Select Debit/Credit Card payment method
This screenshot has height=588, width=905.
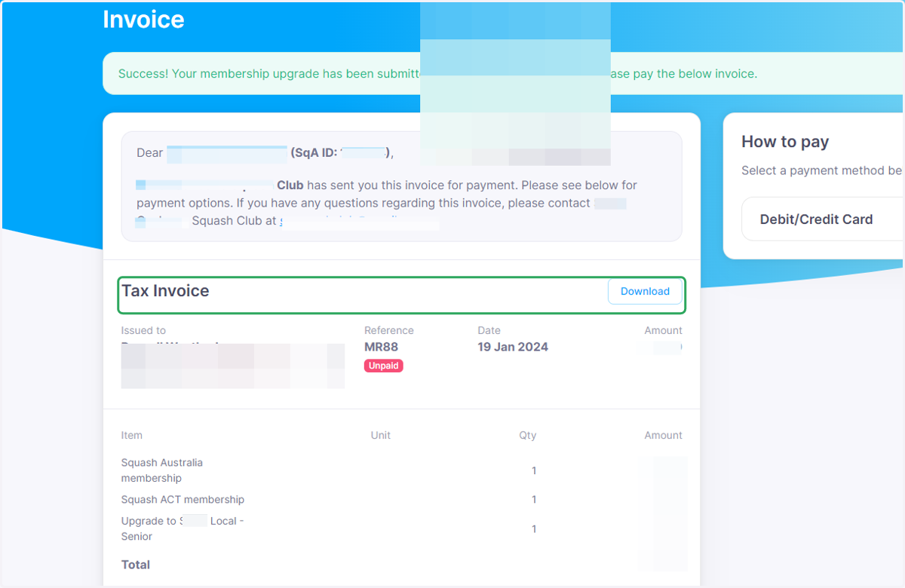pos(822,219)
